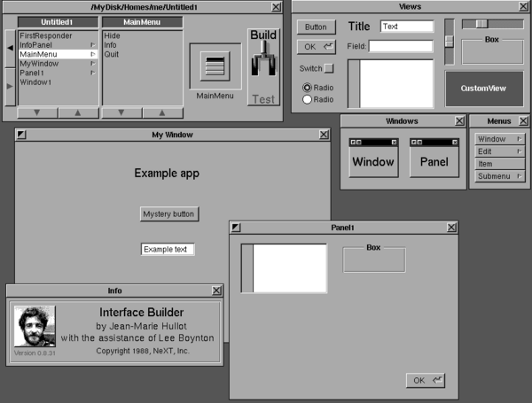Click the right arrow beside the browser
The width and height of the screenshot is (532, 403).
pos(10,87)
